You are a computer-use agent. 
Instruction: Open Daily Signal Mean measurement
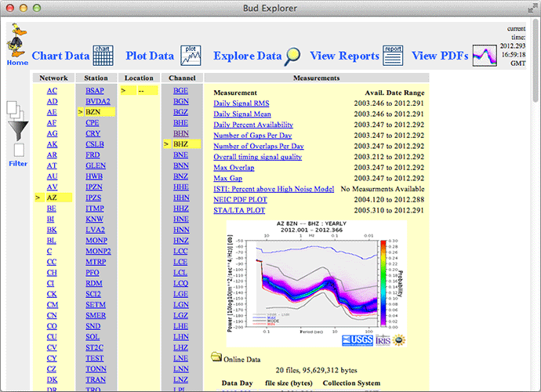[242, 114]
